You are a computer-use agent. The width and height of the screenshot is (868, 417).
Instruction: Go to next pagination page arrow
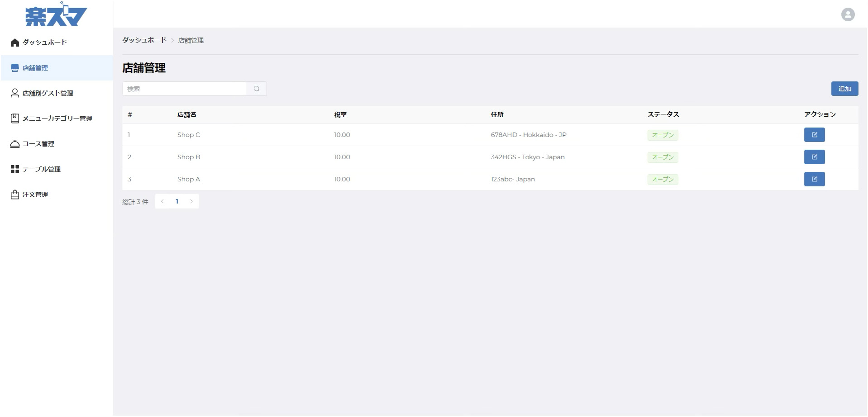(191, 201)
